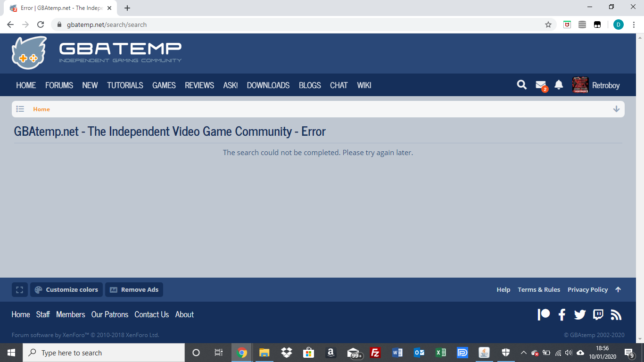Open the HOME navigation item

point(26,85)
